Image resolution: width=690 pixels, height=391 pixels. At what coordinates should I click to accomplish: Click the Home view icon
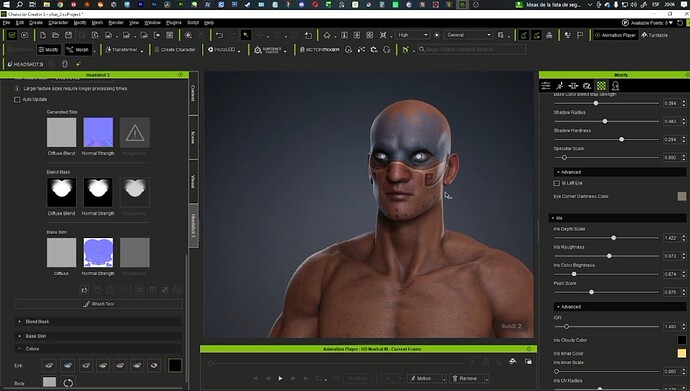(x=327, y=35)
